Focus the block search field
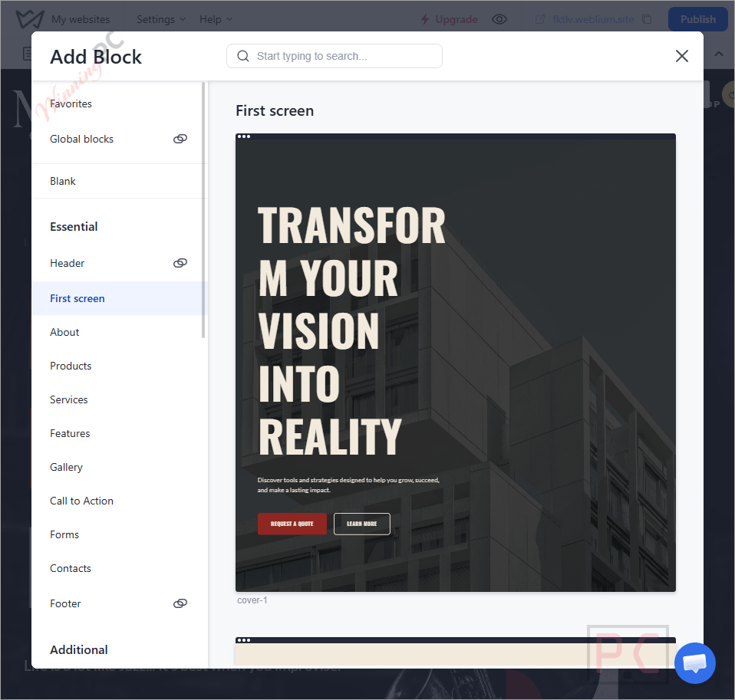The height and width of the screenshot is (700, 735). pyautogui.click(x=335, y=56)
